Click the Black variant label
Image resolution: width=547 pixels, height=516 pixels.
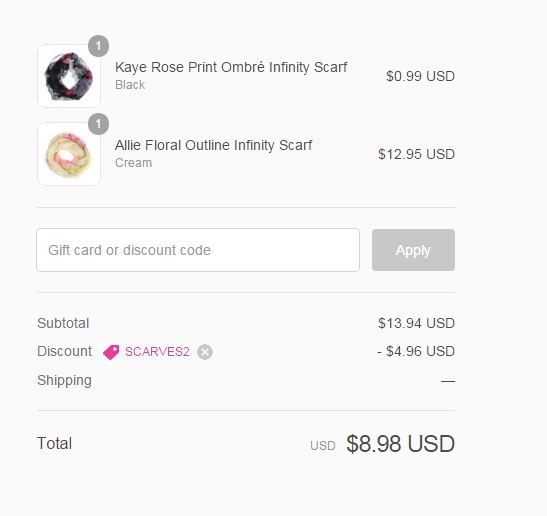point(130,85)
